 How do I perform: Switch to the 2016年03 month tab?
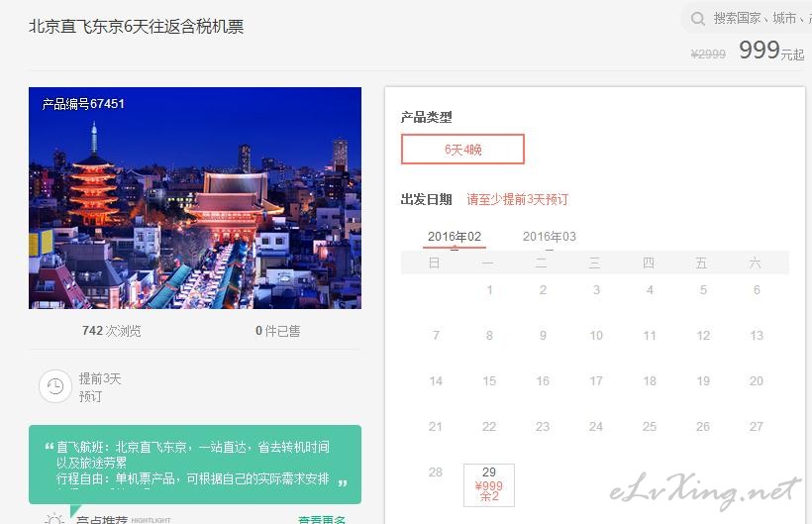(549, 237)
